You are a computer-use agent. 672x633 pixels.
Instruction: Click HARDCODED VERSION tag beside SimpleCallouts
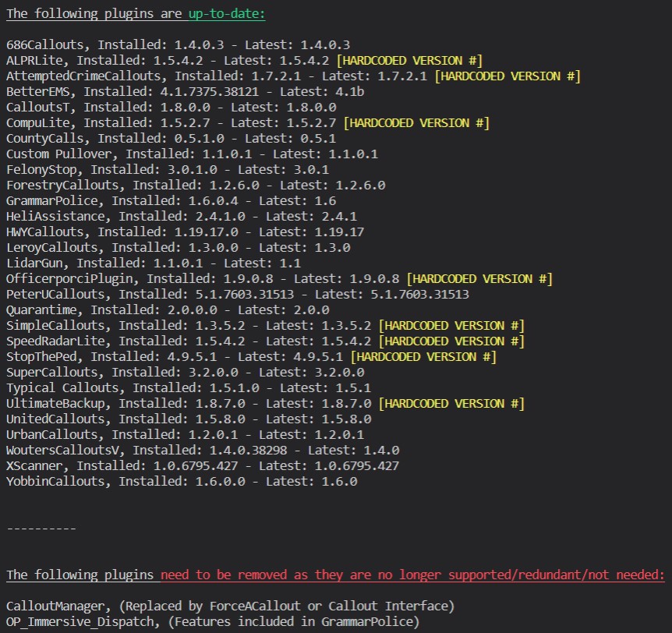(x=451, y=325)
